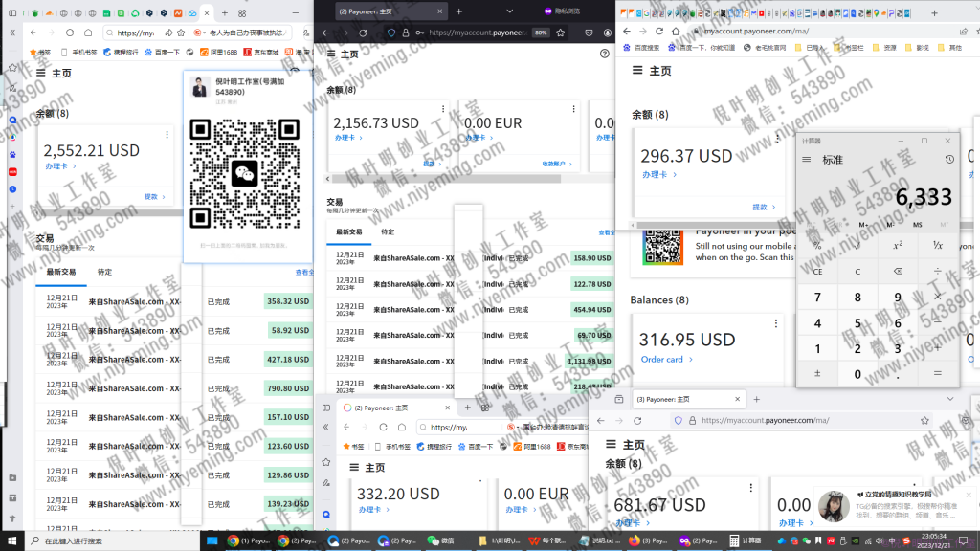The width and height of the screenshot is (980, 551).
Task: Open Windows Start menu
Action: pos(11,540)
